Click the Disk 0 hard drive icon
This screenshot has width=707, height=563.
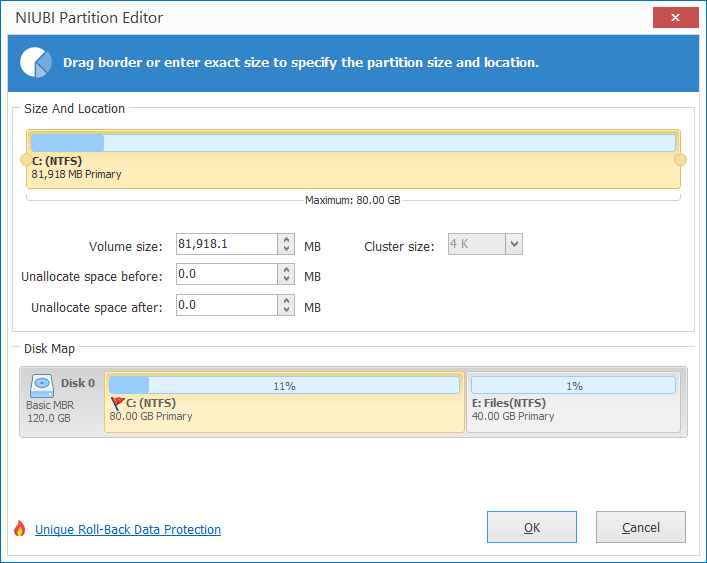tap(41, 386)
